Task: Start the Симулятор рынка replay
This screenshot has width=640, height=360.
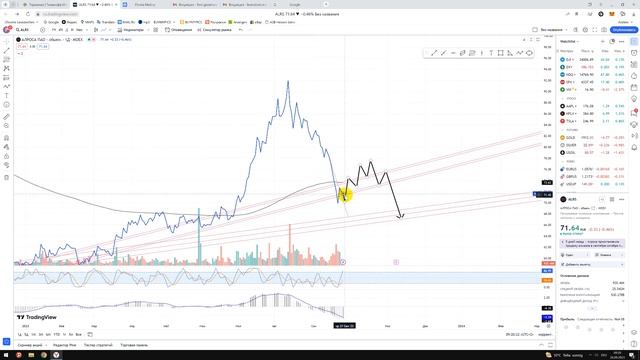Action: pos(214,30)
